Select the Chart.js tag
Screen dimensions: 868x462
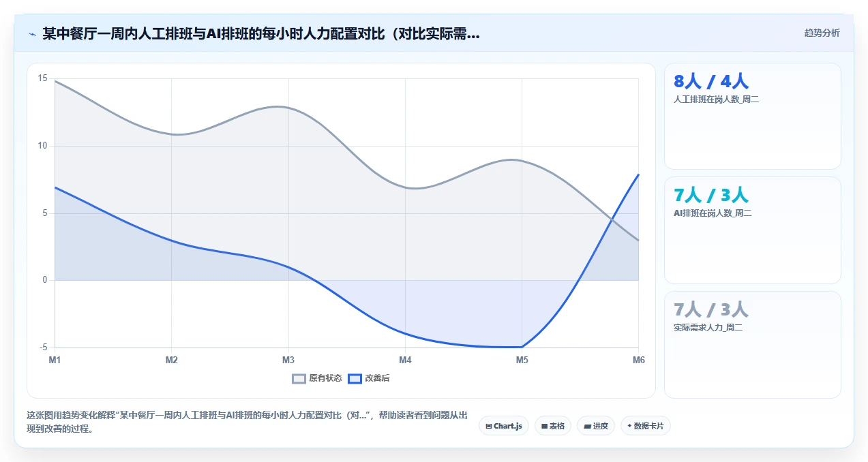click(504, 426)
